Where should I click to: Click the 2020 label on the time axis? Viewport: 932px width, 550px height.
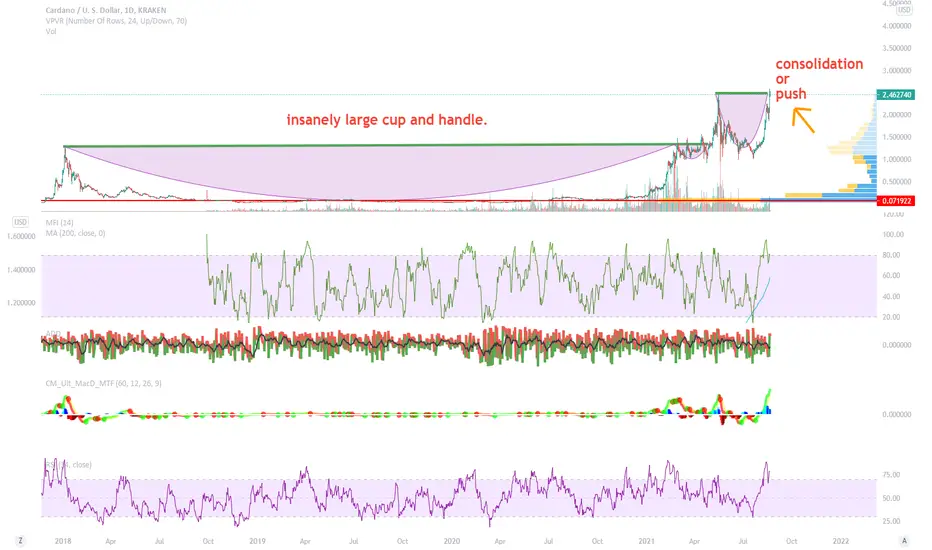(452, 541)
